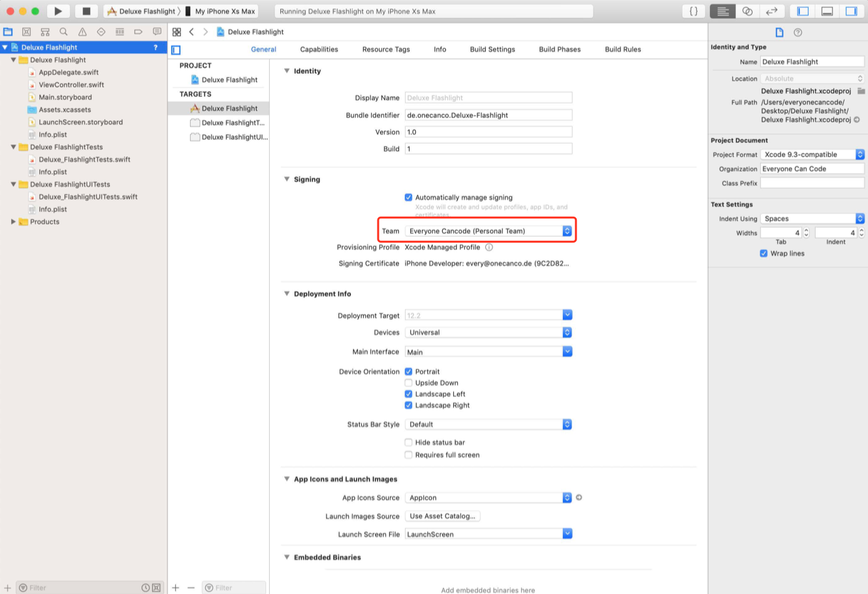868x594 pixels.
Task: Open the Symbol navigator
Action: pyautogui.click(x=45, y=31)
